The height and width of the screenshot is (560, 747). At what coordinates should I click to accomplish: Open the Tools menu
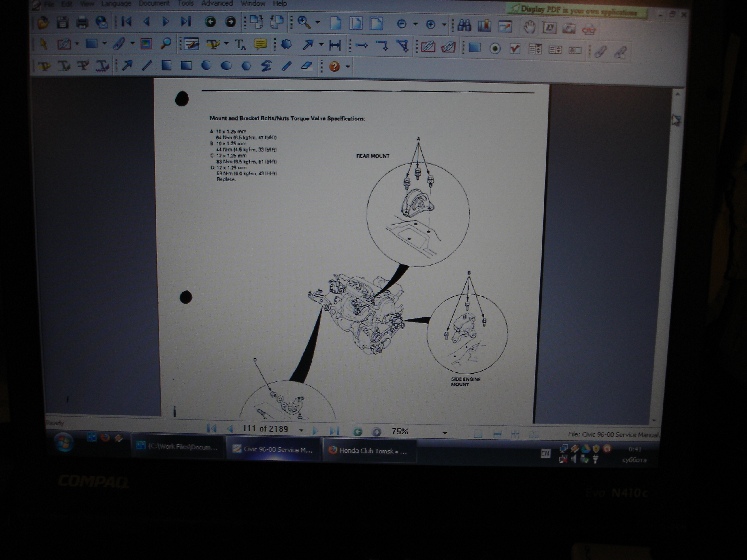pyautogui.click(x=186, y=3)
